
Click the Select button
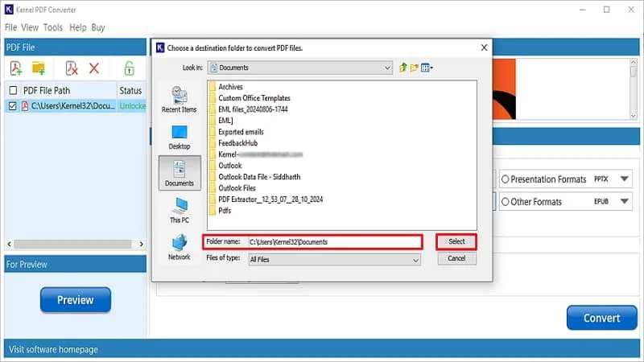(x=456, y=242)
